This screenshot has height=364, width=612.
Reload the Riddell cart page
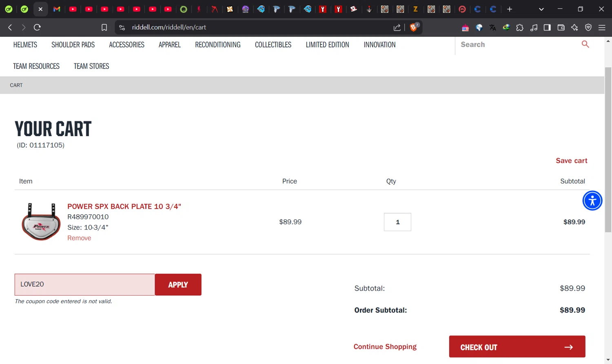click(37, 27)
